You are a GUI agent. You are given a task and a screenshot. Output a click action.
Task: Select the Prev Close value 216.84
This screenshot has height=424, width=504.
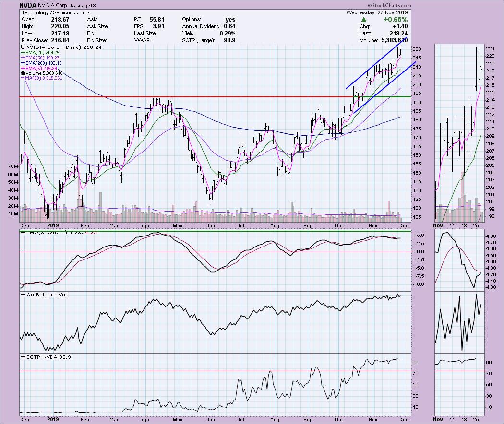click(x=60, y=40)
